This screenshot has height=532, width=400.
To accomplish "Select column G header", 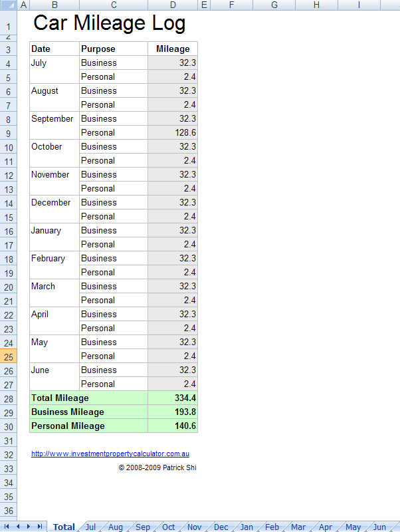I will 274,5.
